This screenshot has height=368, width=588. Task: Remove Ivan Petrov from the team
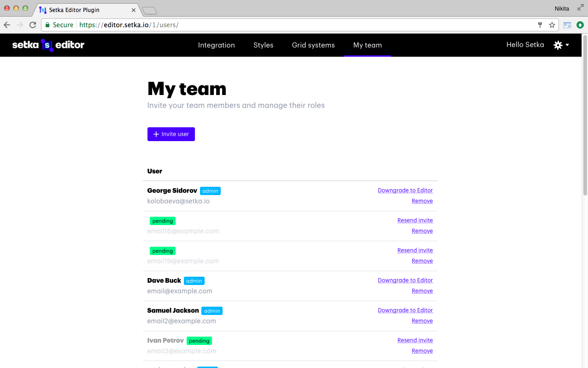coord(423,351)
